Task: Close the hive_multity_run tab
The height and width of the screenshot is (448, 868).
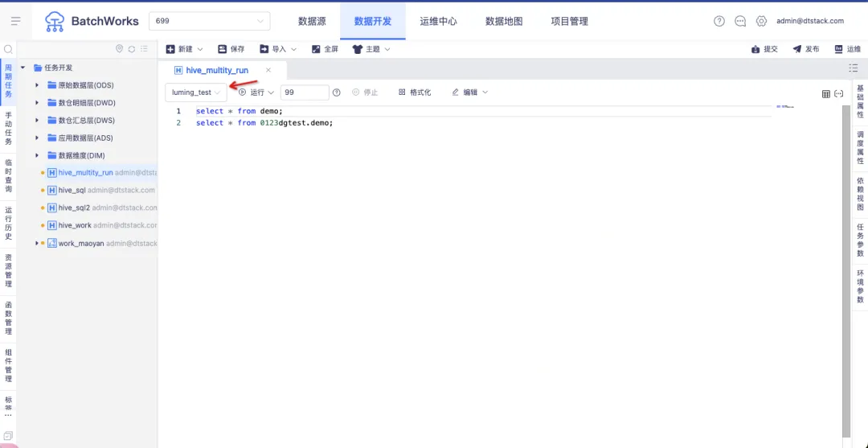Action: click(268, 70)
